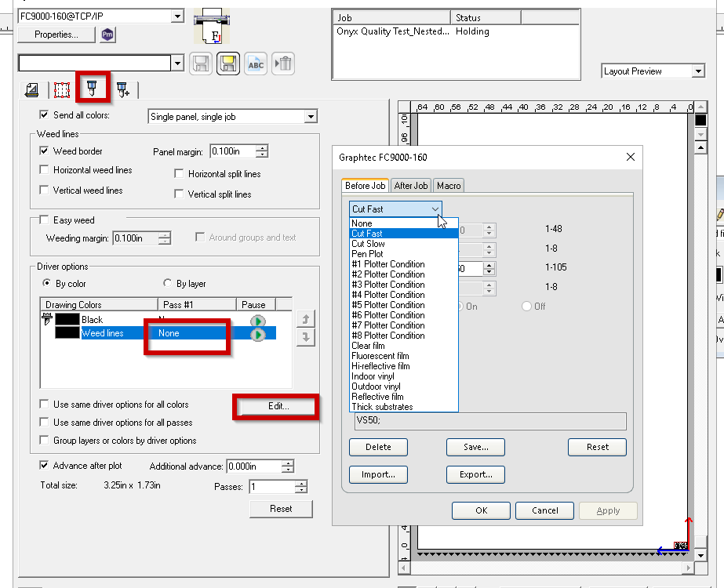Click the grey save preset disk icon

click(201, 64)
